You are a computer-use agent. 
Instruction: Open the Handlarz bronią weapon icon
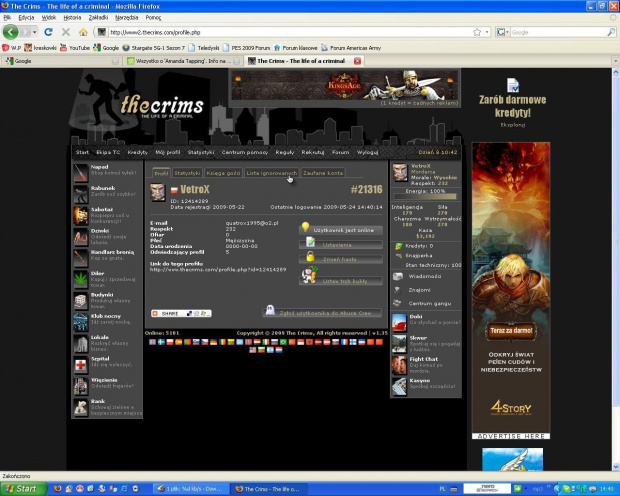tap(81, 258)
